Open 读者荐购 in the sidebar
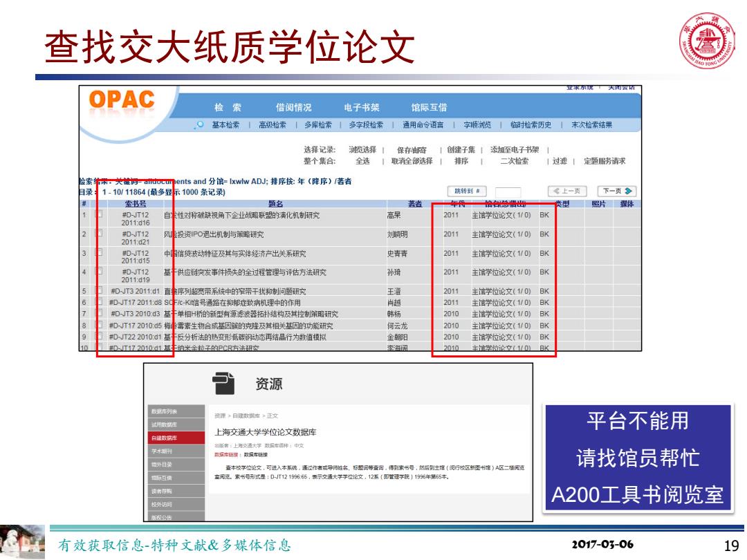The image size is (747, 560). click(x=176, y=491)
